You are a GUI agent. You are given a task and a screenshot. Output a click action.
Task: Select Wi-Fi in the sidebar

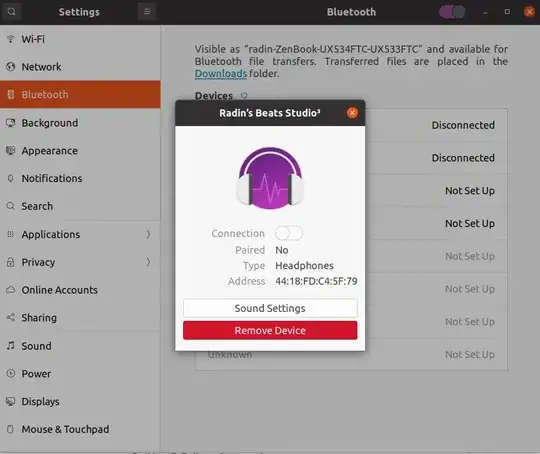80,39
